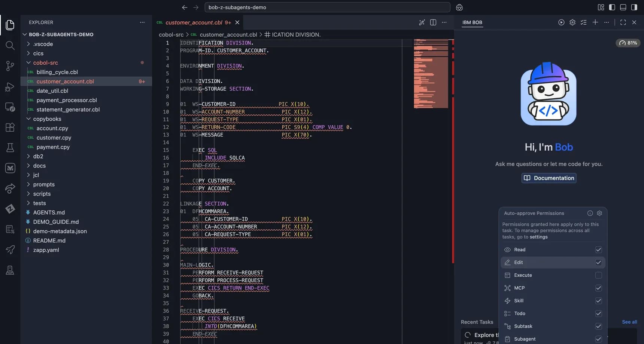Click the split editor icon
The height and width of the screenshot is (344, 644).
(433, 22)
